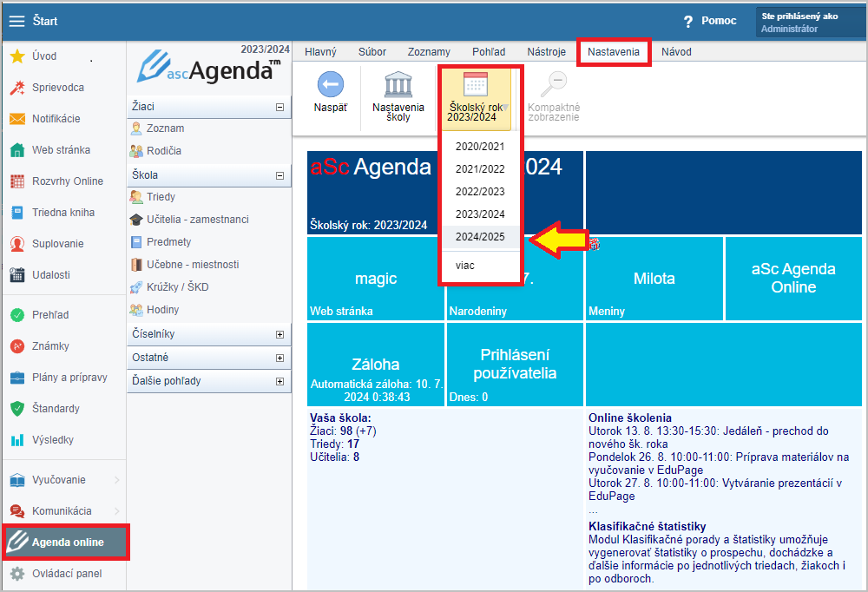This screenshot has width=868, height=592.
Task: Click the Zoznam student icon
Action: pyautogui.click(x=136, y=128)
